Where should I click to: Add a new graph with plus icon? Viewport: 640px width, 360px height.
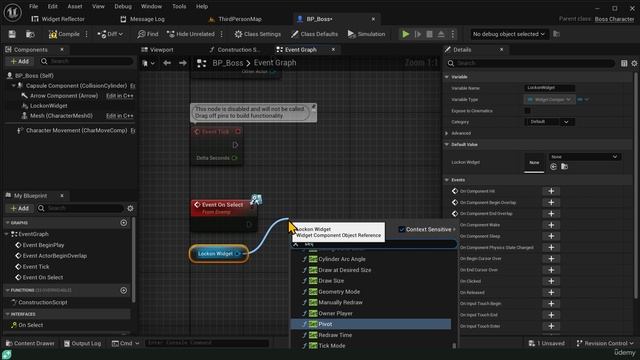[124, 223]
